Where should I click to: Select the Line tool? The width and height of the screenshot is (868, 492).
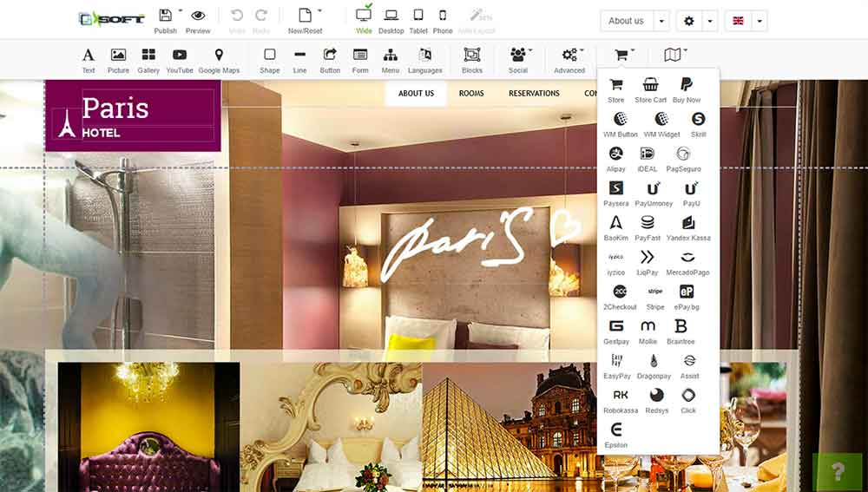coord(299,61)
